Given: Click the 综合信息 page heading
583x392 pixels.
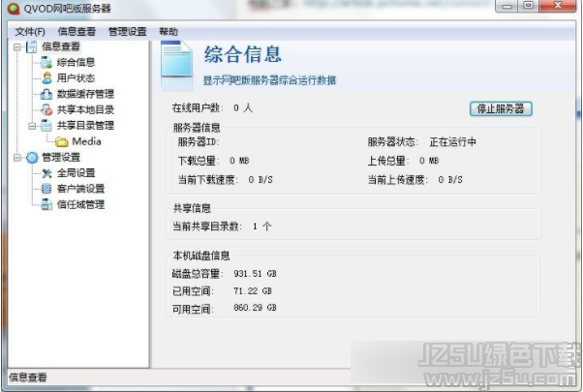Looking at the screenshot, I should click(243, 54).
